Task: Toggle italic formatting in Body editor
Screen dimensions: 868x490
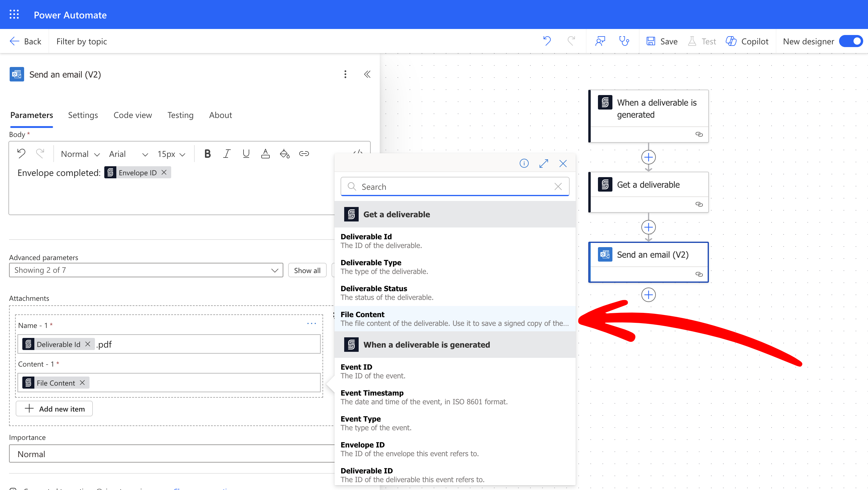Action: 226,154
